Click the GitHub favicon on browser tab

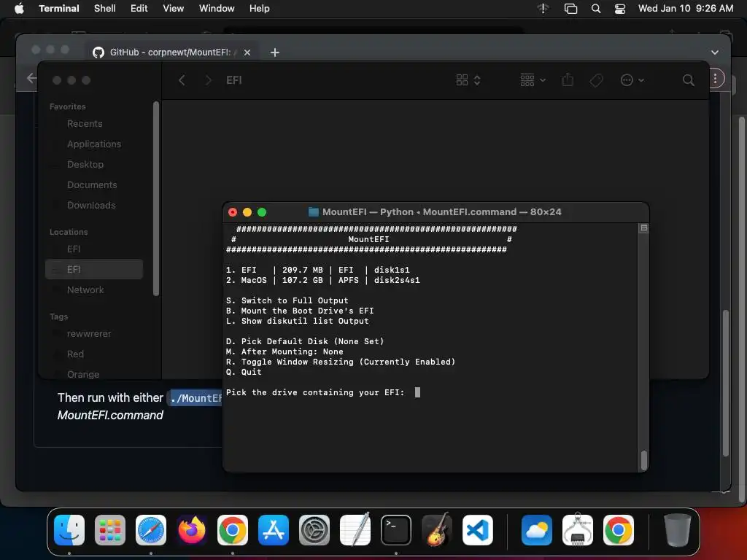click(98, 52)
